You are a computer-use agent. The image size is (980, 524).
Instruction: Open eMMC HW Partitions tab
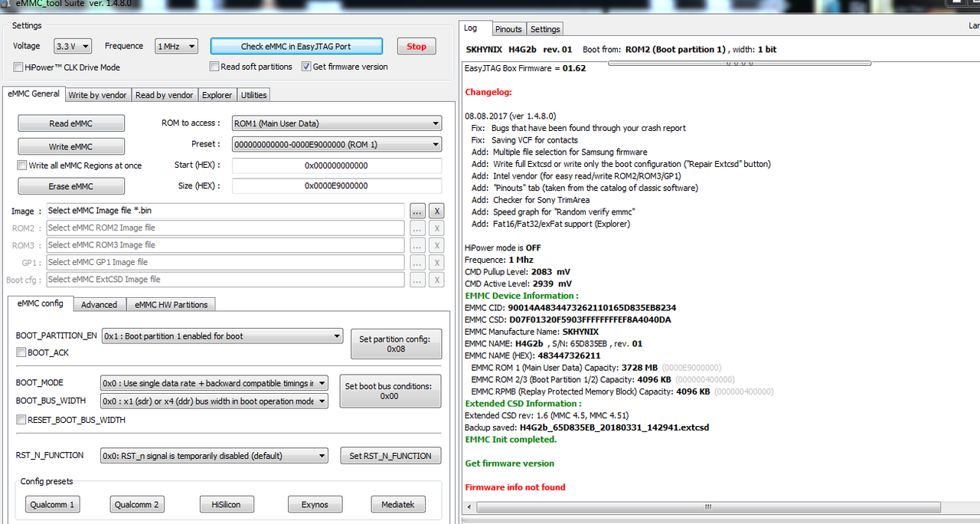(x=171, y=304)
